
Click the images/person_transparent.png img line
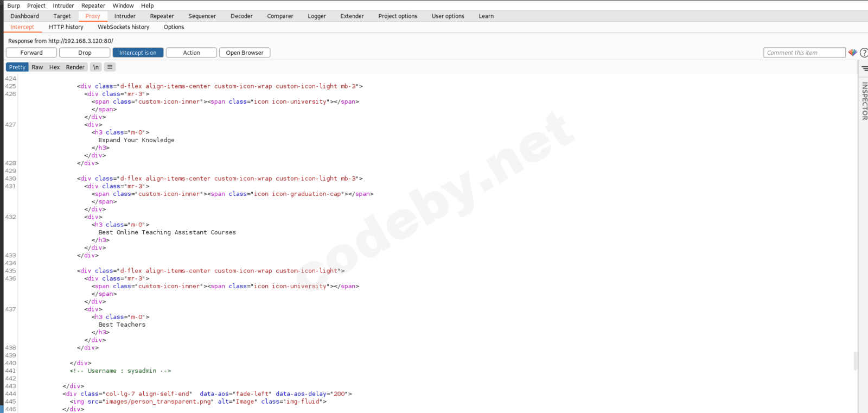198,402
